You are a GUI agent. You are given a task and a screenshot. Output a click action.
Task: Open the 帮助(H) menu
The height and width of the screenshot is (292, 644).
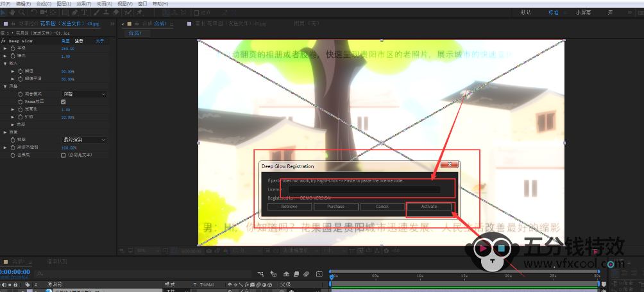coord(160,4)
